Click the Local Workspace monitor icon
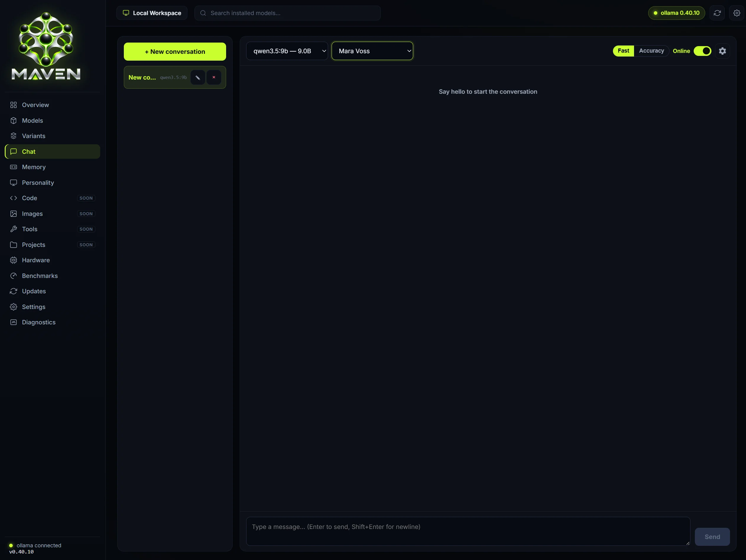 click(126, 13)
